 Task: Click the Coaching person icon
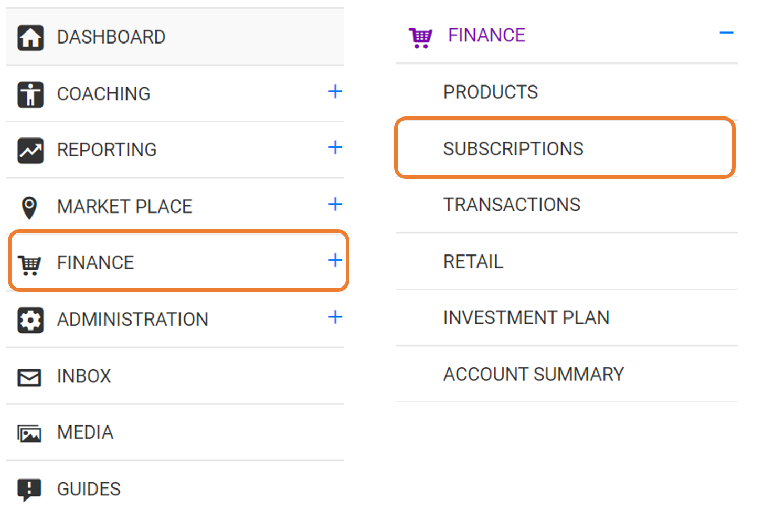30,94
